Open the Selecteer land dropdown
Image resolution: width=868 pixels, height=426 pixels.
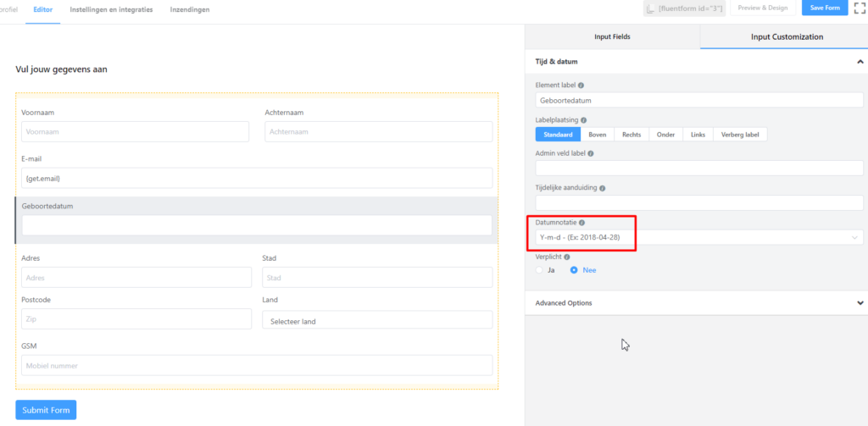click(x=377, y=320)
